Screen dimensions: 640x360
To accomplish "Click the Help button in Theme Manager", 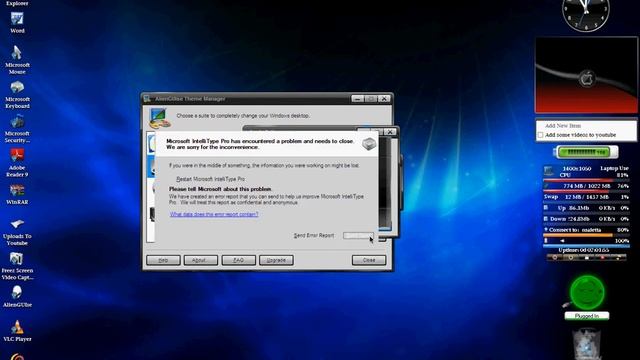I will (163, 260).
